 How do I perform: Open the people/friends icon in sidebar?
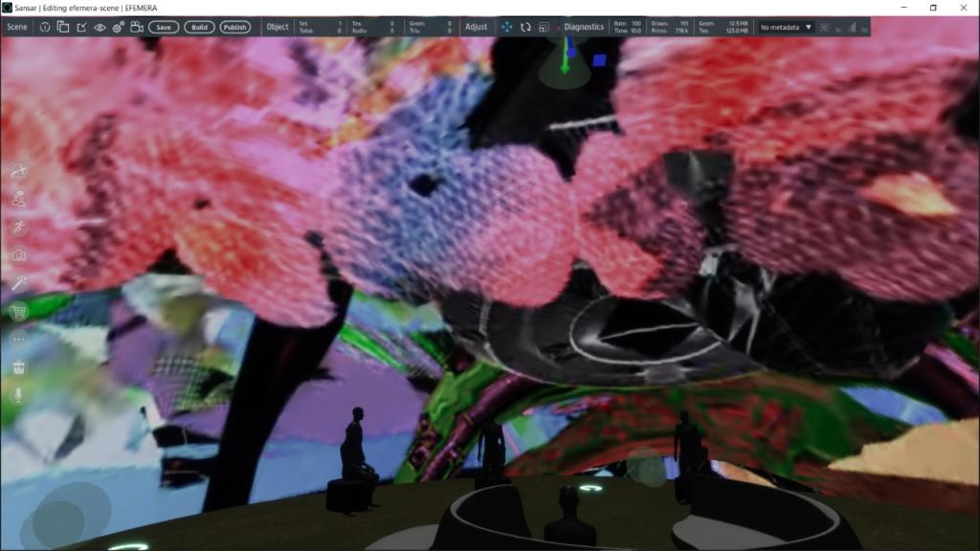point(18,199)
